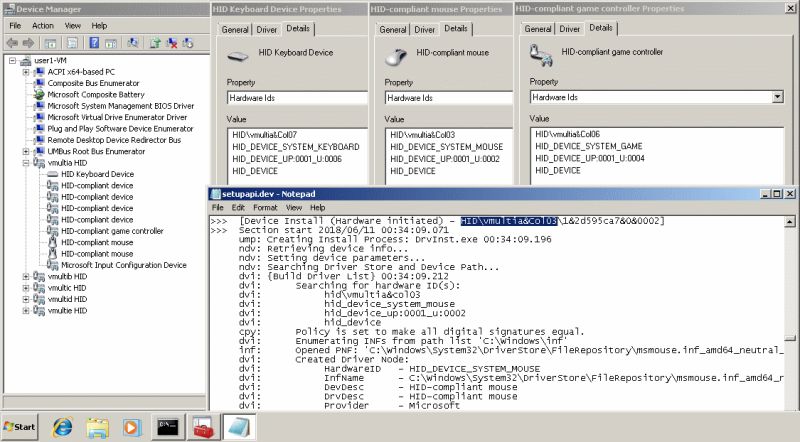Click the Hardware Ids field in mouse Properties

pos(448,98)
